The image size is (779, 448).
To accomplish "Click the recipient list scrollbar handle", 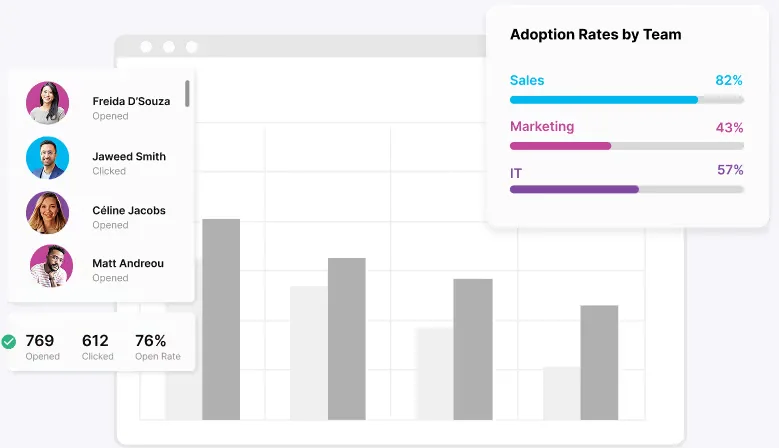I will coord(187,93).
